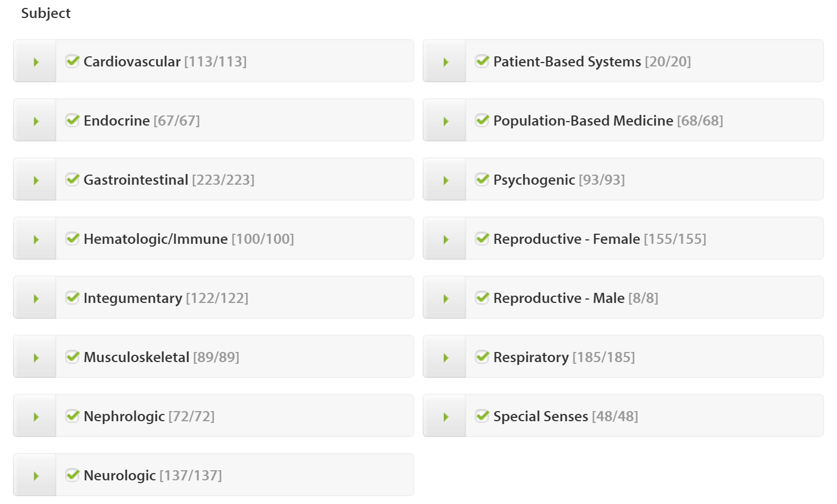Screen dimensions: 837x504
Task: Click the checkmark next to Hematologic/Immune
Action: point(73,238)
